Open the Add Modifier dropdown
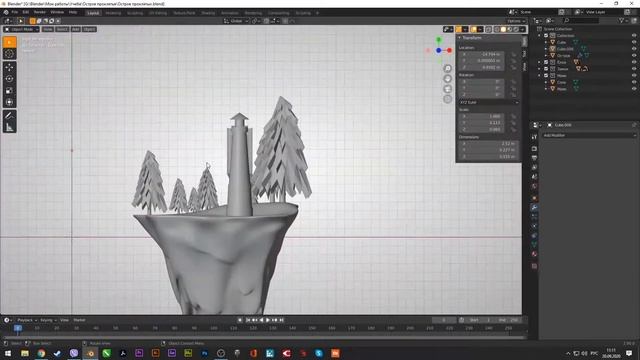 pyautogui.click(x=589, y=135)
